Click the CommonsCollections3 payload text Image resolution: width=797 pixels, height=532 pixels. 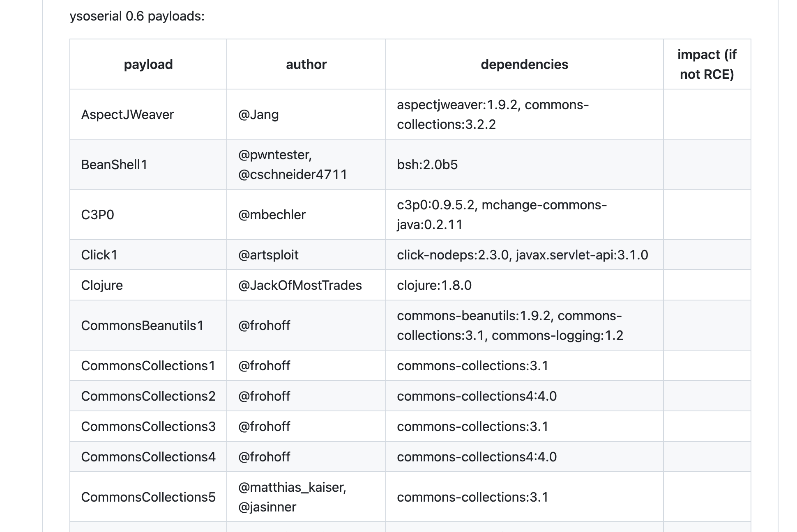point(148,427)
